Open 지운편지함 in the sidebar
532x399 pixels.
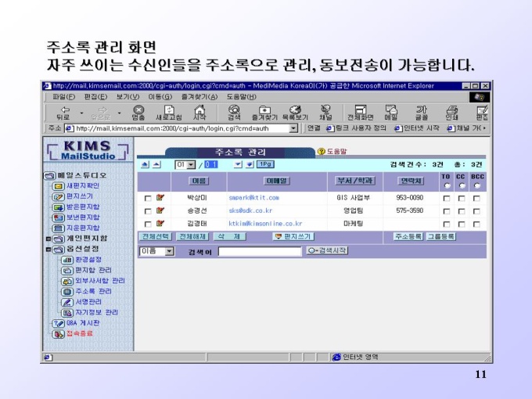coord(83,228)
